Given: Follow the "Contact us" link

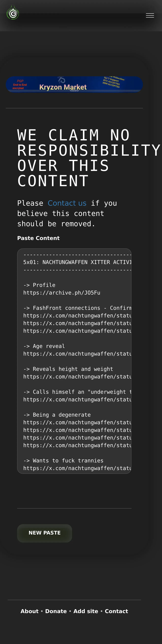Looking at the screenshot, I should click(x=67, y=203).
